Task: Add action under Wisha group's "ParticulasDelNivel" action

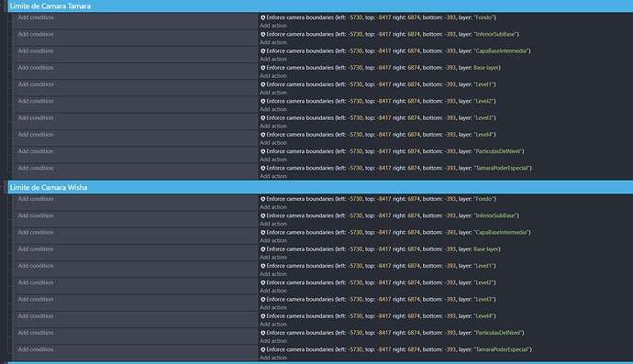Action: pos(273,341)
